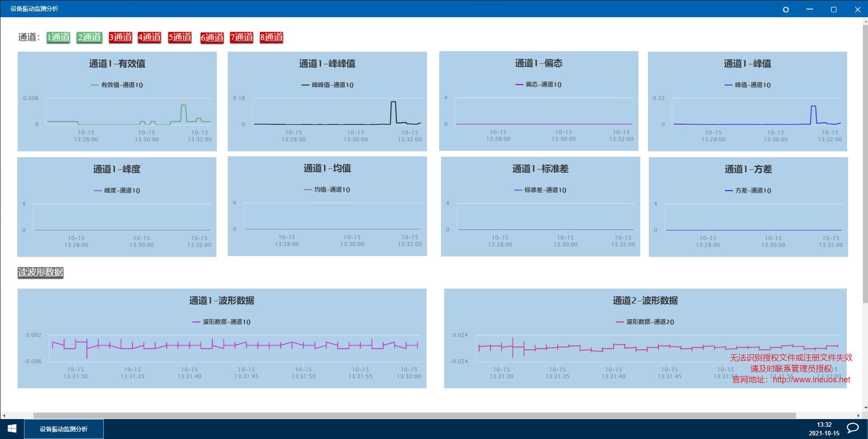This screenshot has height=439, width=868.
Task: Switch to channel 5
Action: tap(180, 37)
